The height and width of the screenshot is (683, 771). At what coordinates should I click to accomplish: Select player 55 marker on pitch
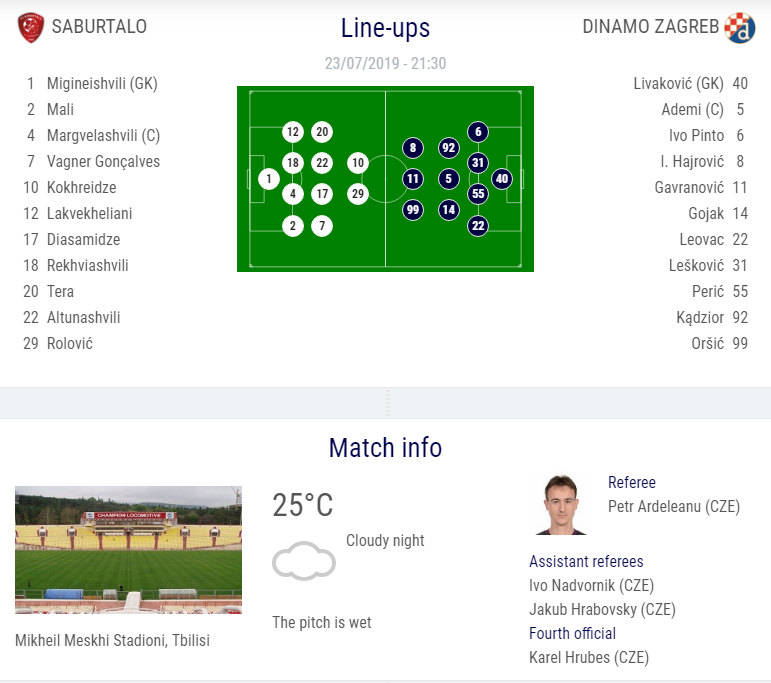(x=478, y=194)
